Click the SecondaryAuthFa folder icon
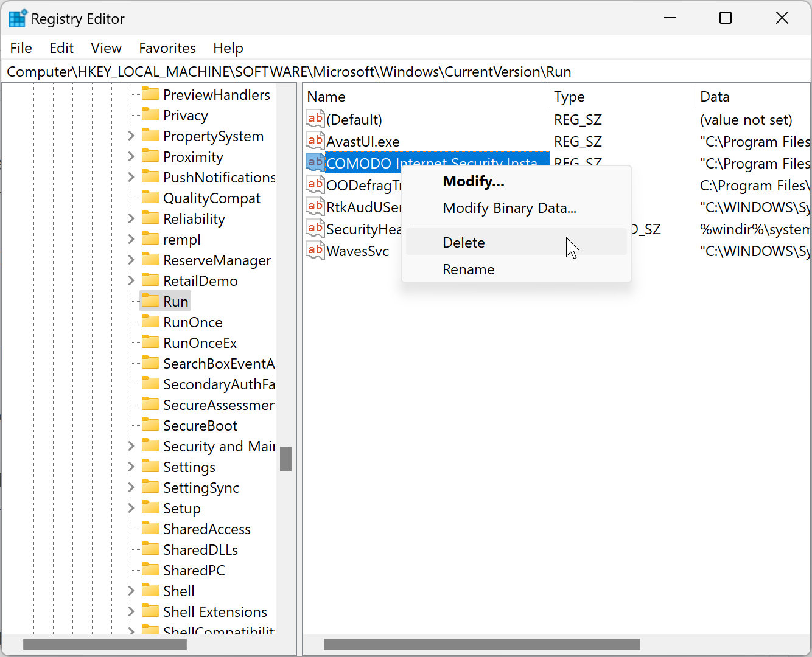The height and width of the screenshot is (657, 812). tap(150, 383)
